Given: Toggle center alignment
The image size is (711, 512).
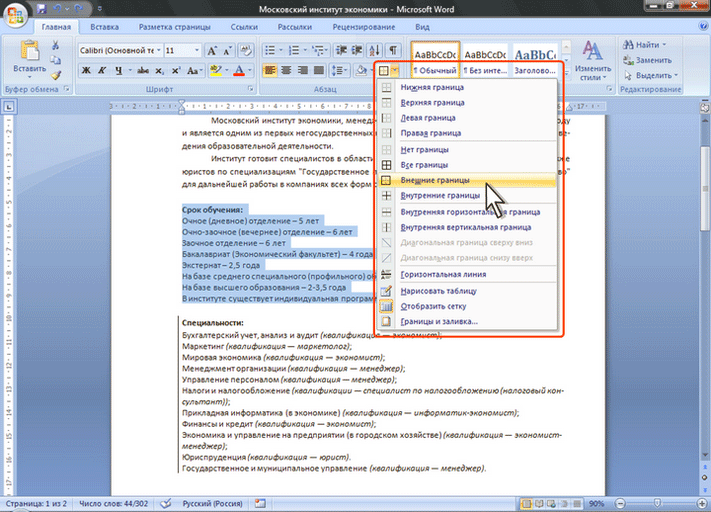Looking at the screenshot, I should pyautogui.click(x=286, y=71).
